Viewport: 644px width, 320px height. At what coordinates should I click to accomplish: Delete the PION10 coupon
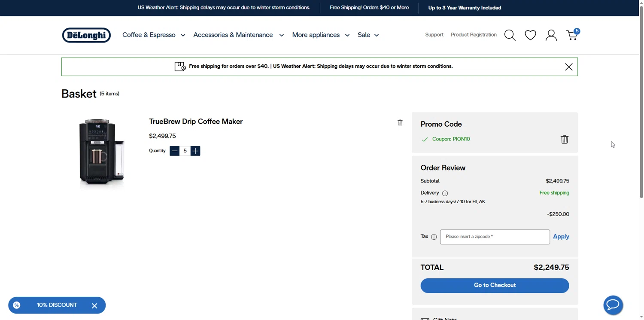(x=564, y=139)
